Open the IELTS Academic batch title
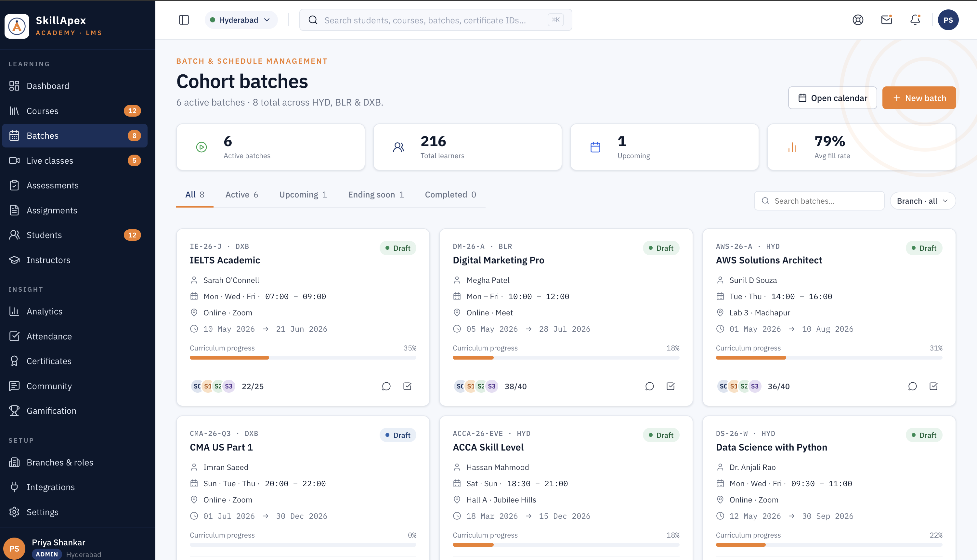The width and height of the screenshot is (977, 560). (225, 260)
